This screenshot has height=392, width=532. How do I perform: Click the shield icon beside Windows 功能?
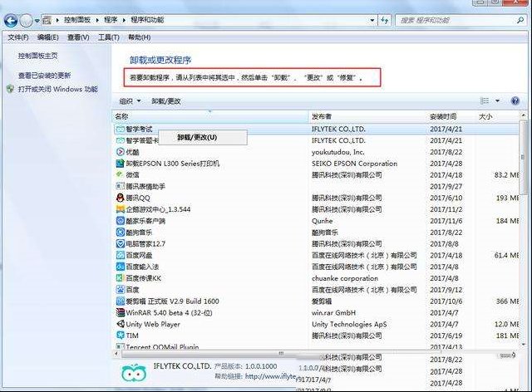click(x=11, y=89)
